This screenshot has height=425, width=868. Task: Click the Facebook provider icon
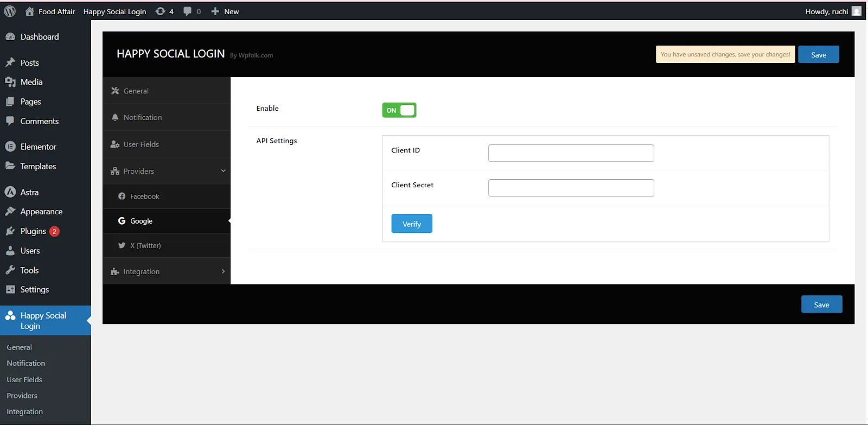(x=122, y=196)
